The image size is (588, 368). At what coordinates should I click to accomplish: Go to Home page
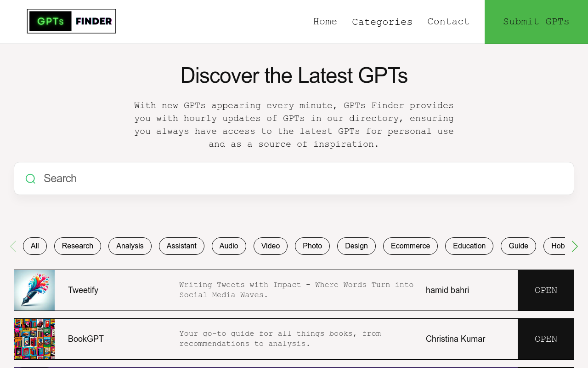pos(325,22)
